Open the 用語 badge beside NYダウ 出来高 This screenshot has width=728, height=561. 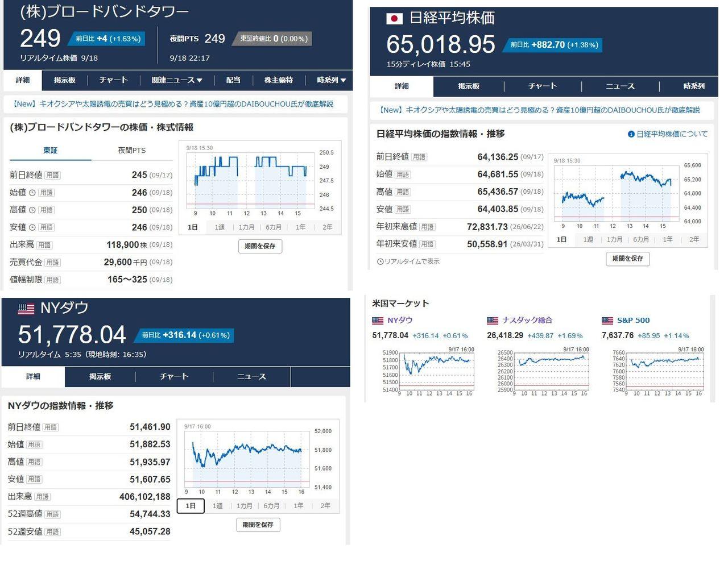pyautogui.click(x=43, y=497)
